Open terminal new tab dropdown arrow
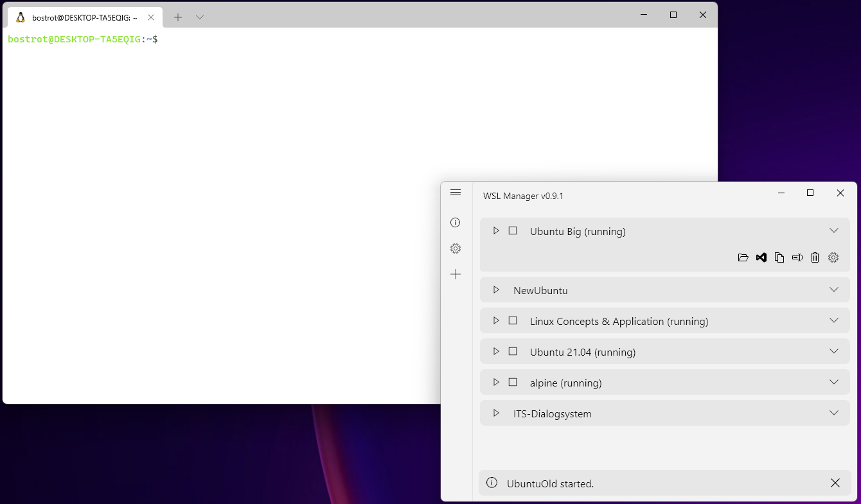861x504 pixels. [200, 17]
